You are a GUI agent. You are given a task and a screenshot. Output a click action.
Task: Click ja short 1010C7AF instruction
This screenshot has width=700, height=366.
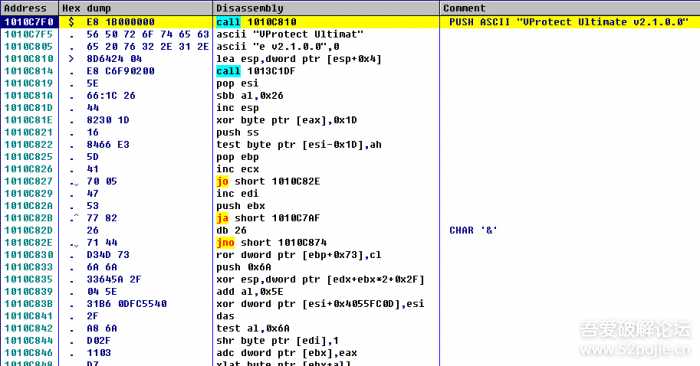pos(268,218)
